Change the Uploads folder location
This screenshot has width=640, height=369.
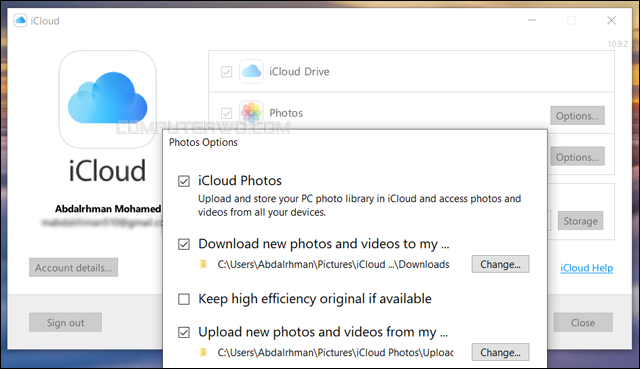pyautogui.click(x=500, y=352)
